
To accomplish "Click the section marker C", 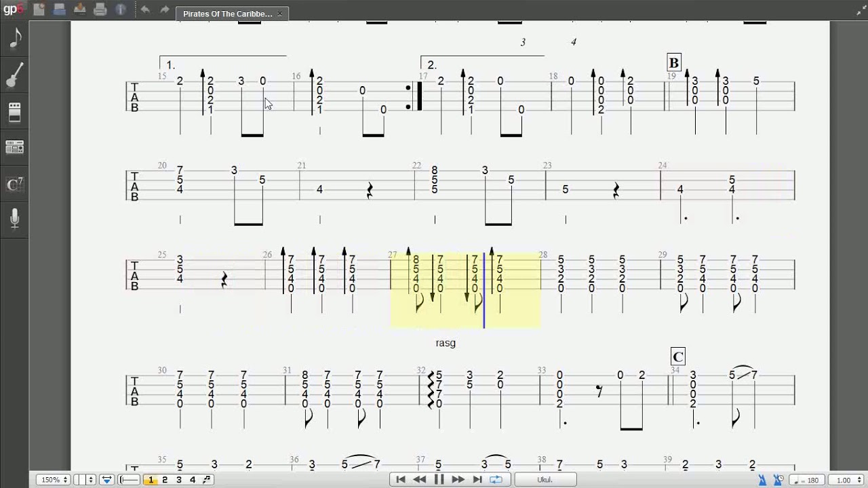I will [677, 357].
